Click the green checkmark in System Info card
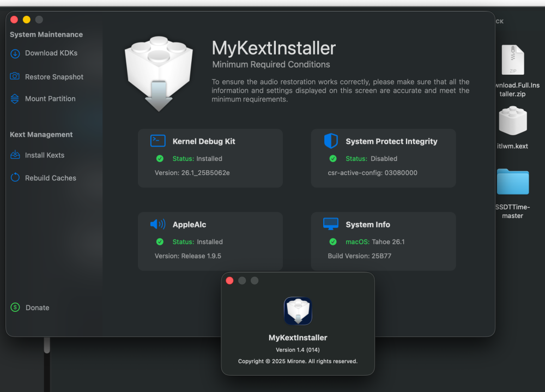This screenshot has width=545, height=392. (333, 242)
